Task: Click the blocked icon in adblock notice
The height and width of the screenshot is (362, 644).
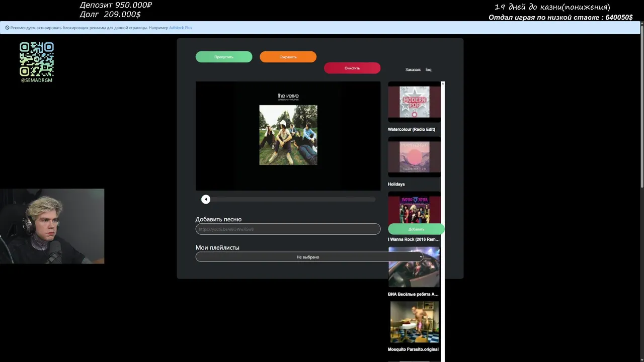Action: click(7, 28)
